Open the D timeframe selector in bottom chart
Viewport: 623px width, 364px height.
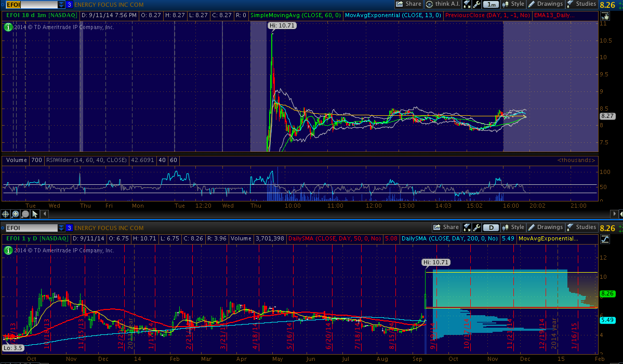(492, 227)
